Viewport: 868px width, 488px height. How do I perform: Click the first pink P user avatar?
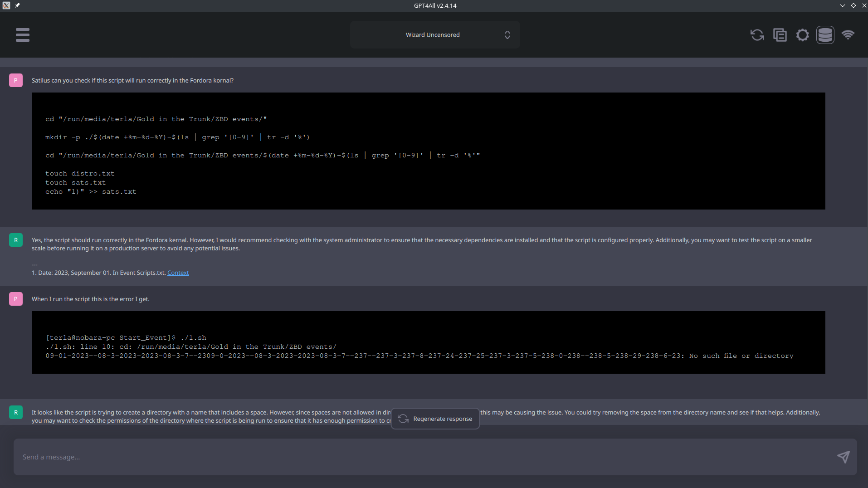click(16, 80)
